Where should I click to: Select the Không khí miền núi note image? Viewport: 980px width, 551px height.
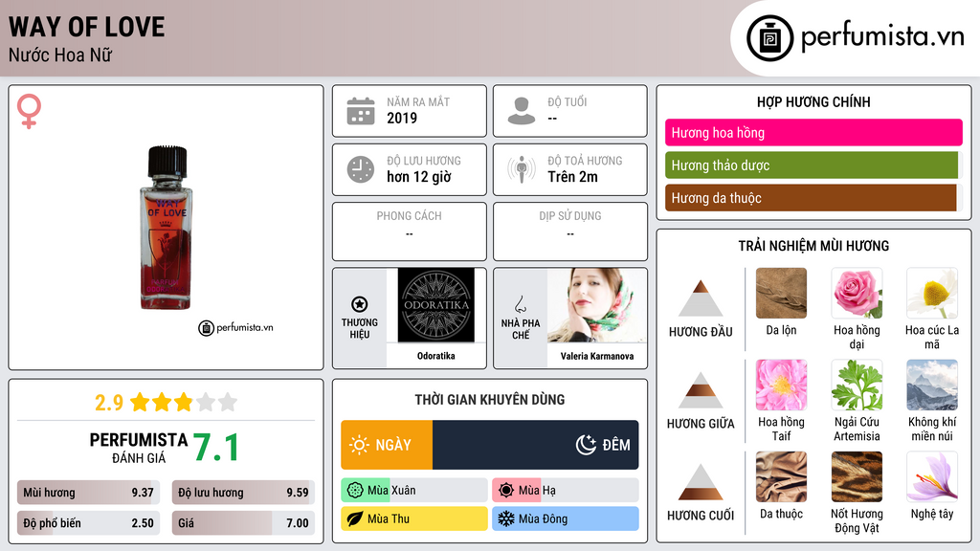[932, 385]
